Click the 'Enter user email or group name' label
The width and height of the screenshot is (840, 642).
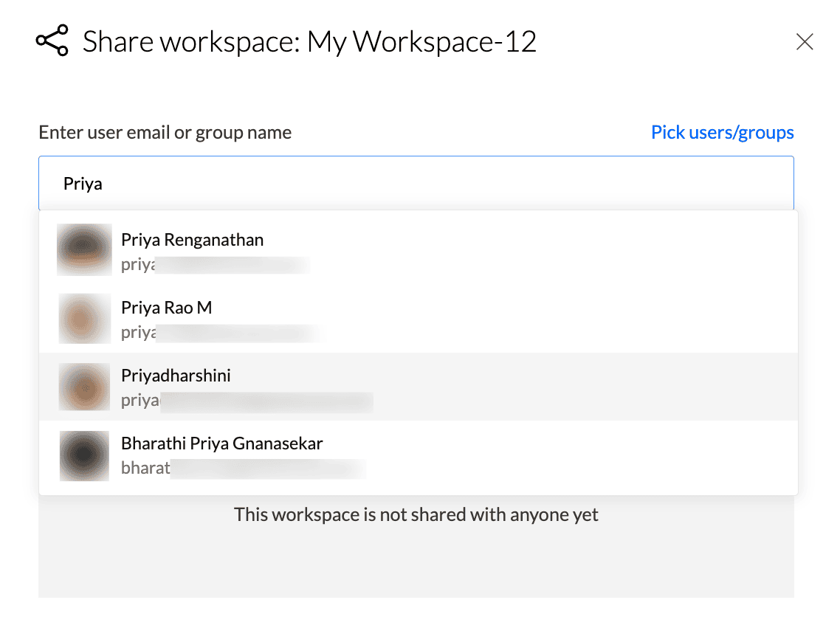click(165, 133)
